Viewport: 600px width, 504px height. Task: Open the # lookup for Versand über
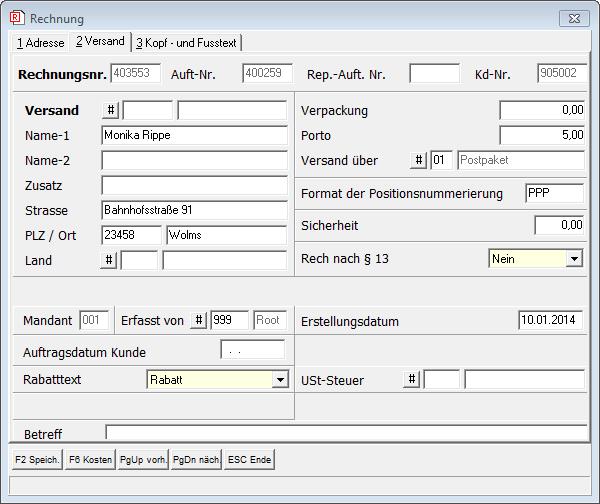click(419, 161)
